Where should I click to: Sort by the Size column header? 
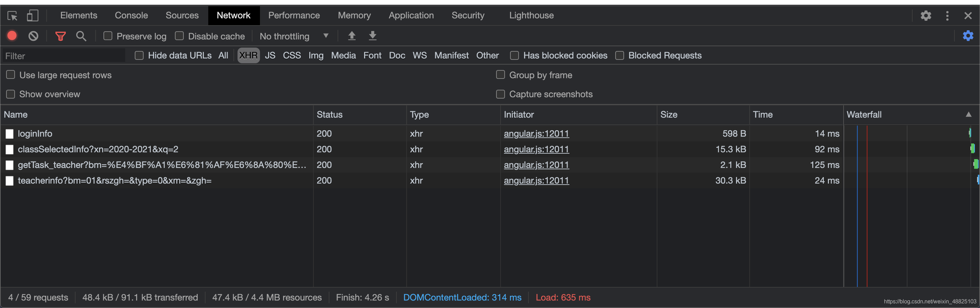[703, 115]
